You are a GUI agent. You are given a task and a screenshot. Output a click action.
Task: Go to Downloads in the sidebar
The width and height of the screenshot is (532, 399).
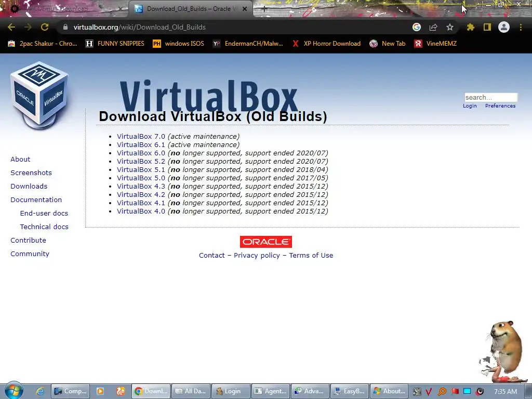[29, 187]
